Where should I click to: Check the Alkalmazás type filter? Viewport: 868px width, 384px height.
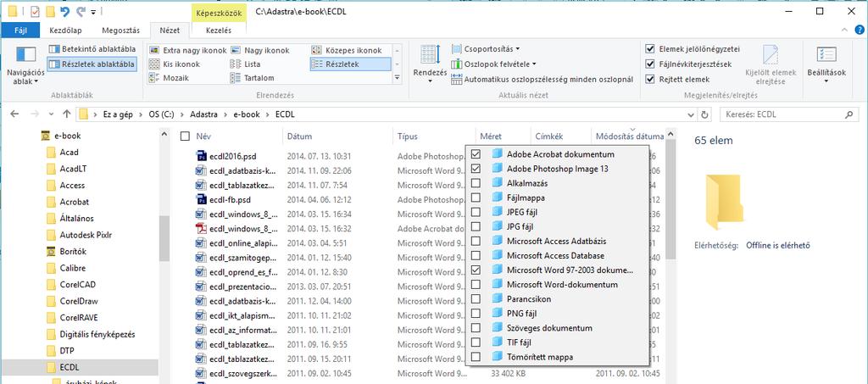(x=476, y=182)
